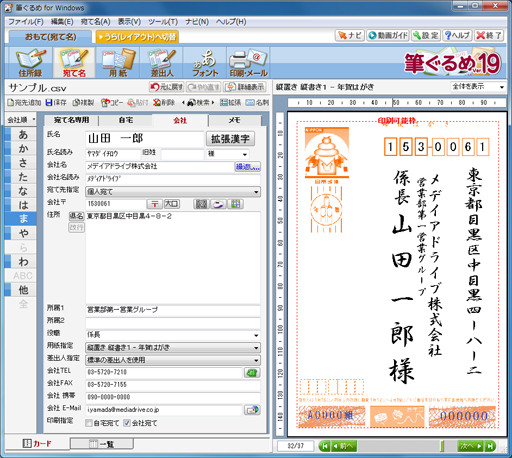Open the フォント font tool
The height and width of the screenshot is (458, 512).
pos(205,63)
